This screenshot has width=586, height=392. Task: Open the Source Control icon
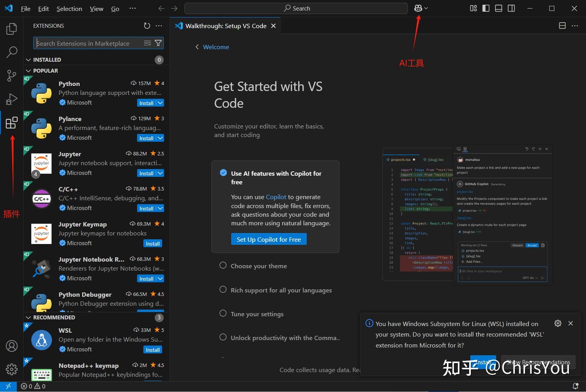pos(11,76)
